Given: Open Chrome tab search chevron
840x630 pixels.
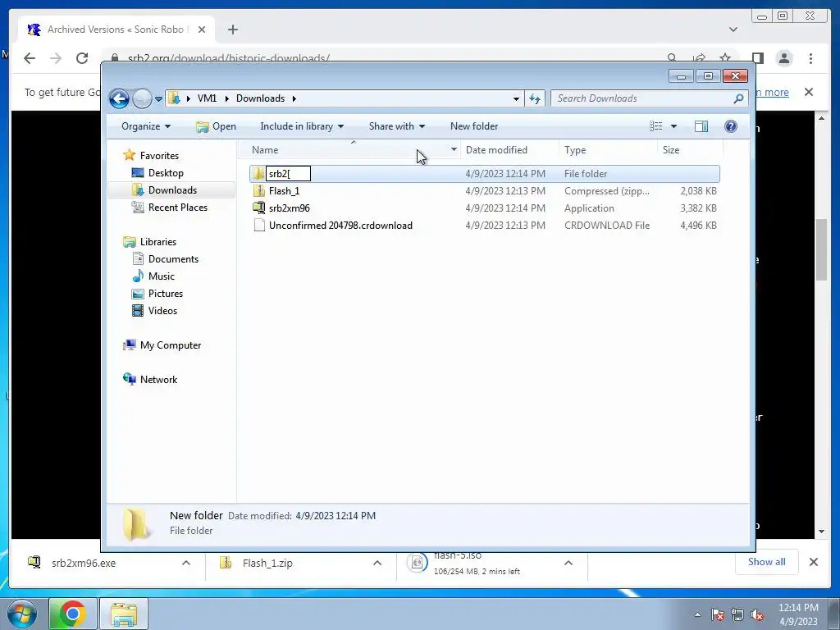Looking at the screenshot, I should (x=733, y=30).
